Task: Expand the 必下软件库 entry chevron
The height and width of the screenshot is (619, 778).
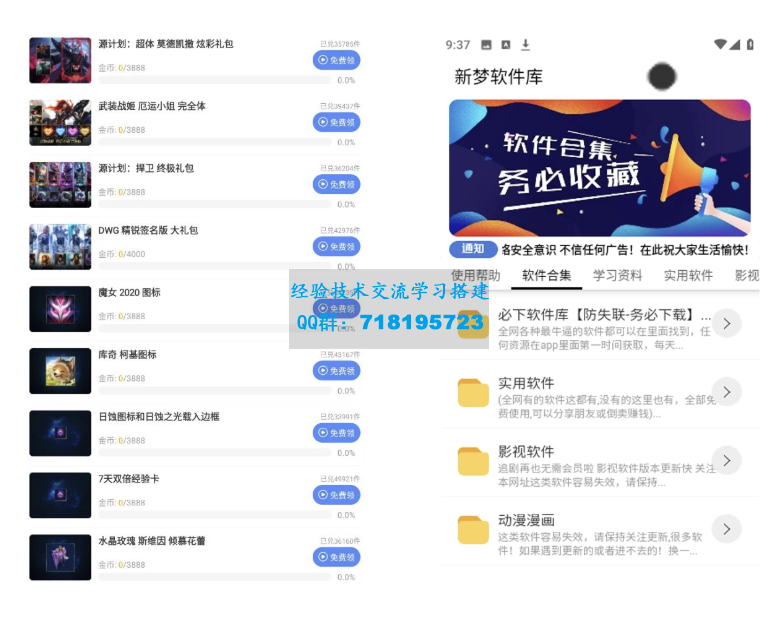Action: pyautogui.click(x=727, y=323)
